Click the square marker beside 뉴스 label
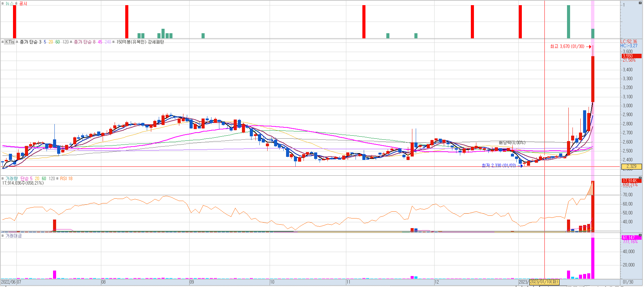 [3, 3]
